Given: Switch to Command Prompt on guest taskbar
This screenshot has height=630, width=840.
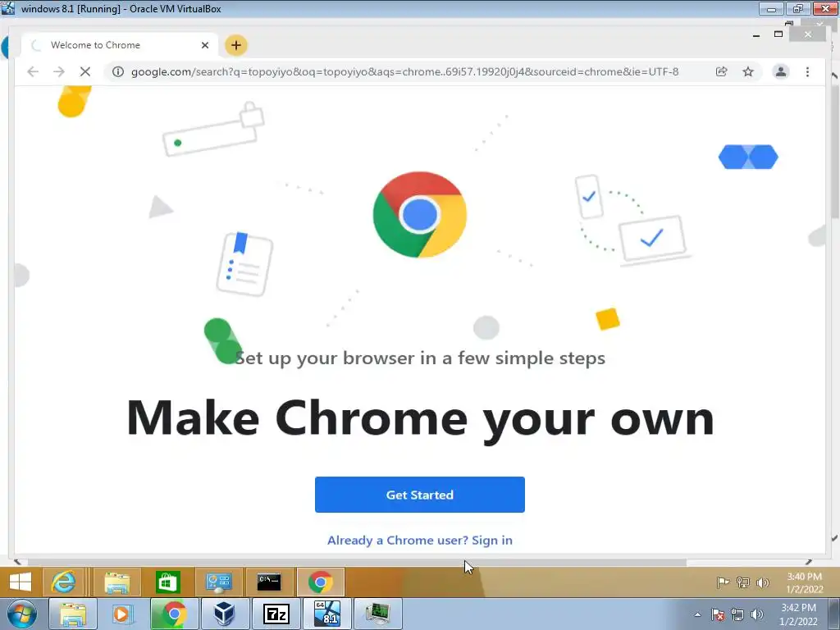Looking at the screenshot, I should pos(269,582).
